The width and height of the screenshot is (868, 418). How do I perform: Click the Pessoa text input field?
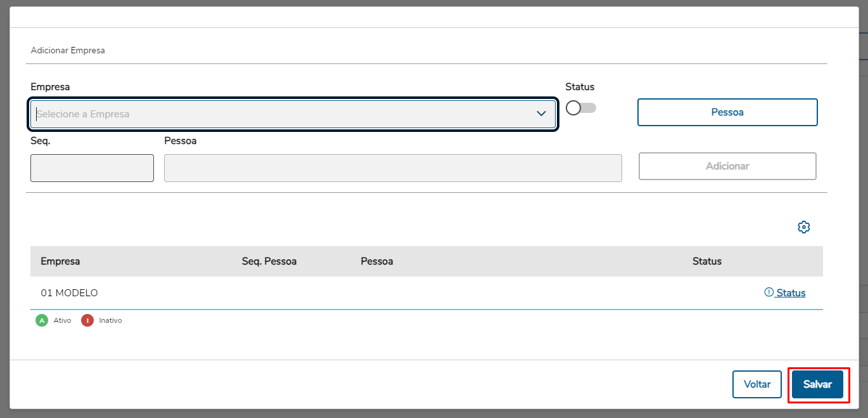[x=393, y=168]
